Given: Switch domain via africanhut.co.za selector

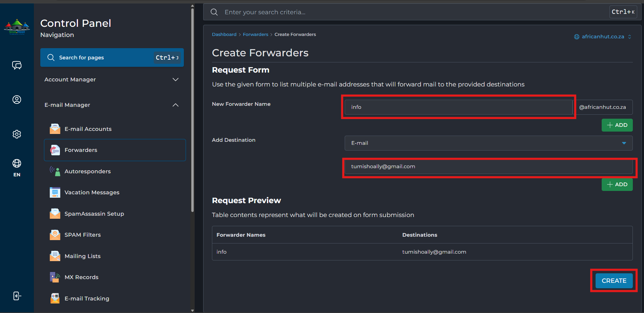Looking at the screenshot, I should coord(603,37).
